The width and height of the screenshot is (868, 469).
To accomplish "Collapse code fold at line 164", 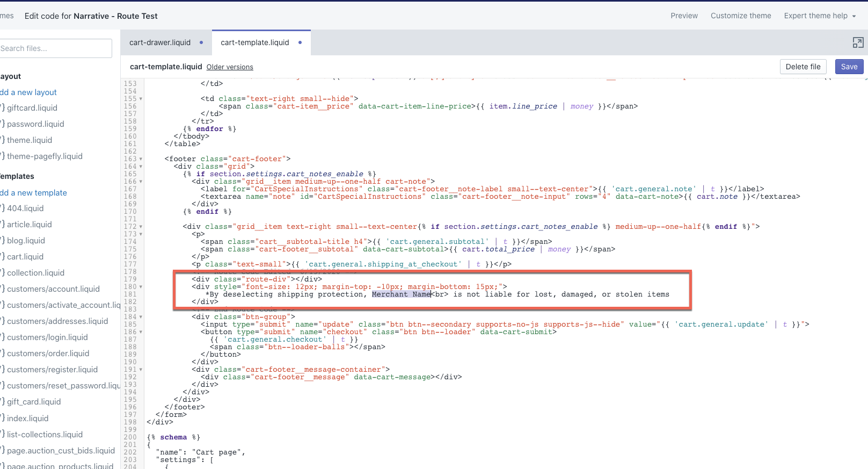I will (141, 167).
